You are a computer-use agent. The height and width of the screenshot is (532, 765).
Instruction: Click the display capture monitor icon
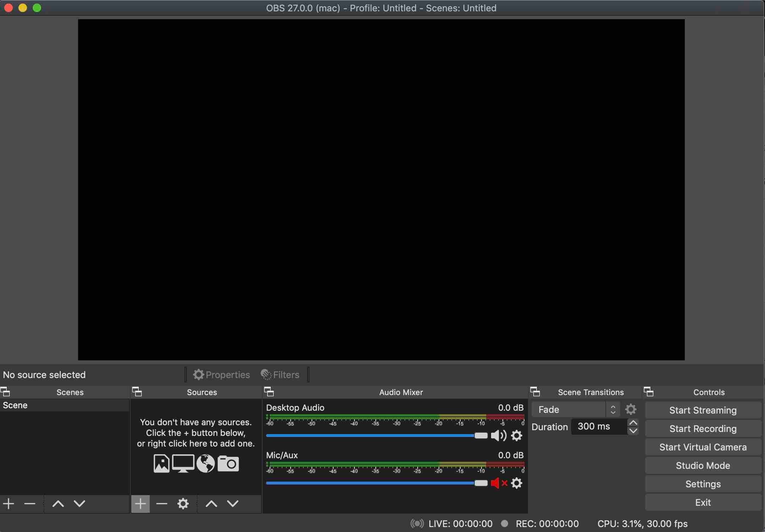point(183,464)
